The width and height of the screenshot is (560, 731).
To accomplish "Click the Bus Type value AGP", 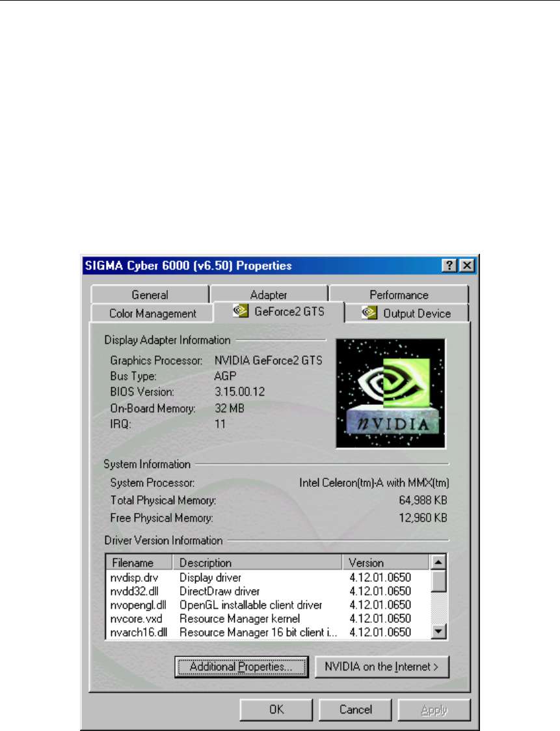I will tap(225, 376).
